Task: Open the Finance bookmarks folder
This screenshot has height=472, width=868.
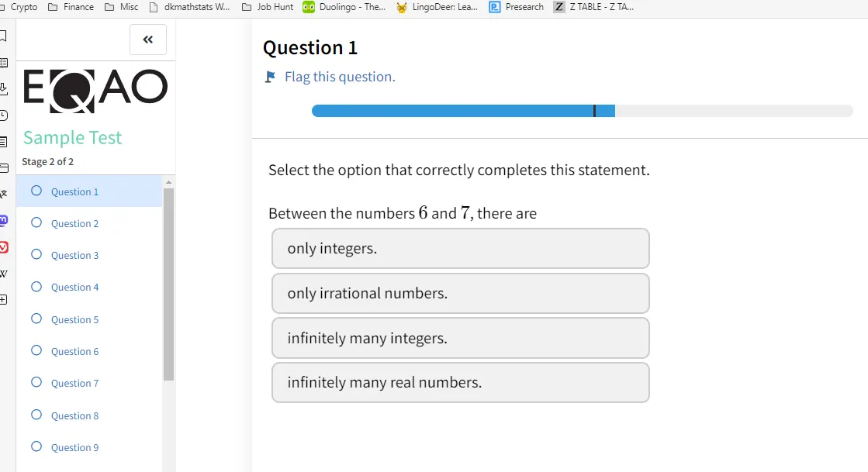Action: 71,7
